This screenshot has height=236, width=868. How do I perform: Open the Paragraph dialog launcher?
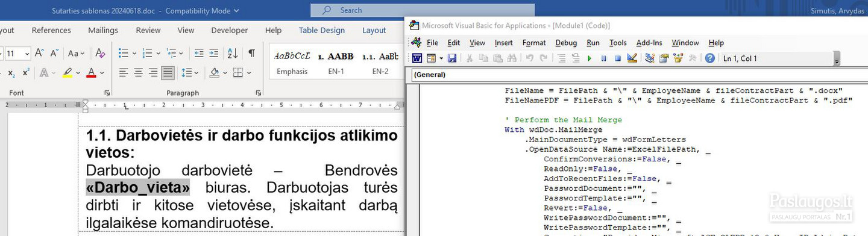click(258, 93)
